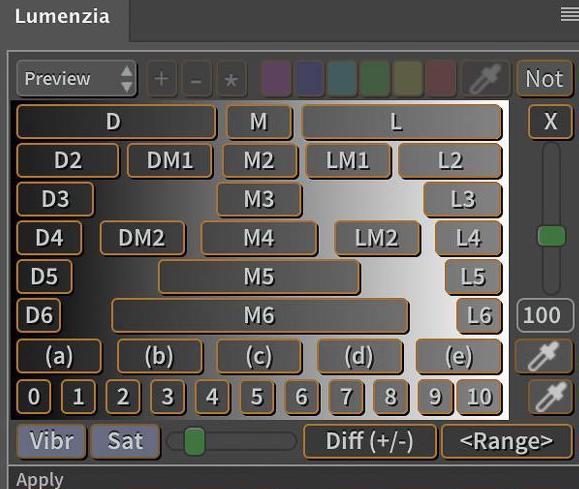Image resolution: width=579 pixels, height=489 pixels.
Task: Click the Preview dropdown up arrow
Action: tap(127, 71)
